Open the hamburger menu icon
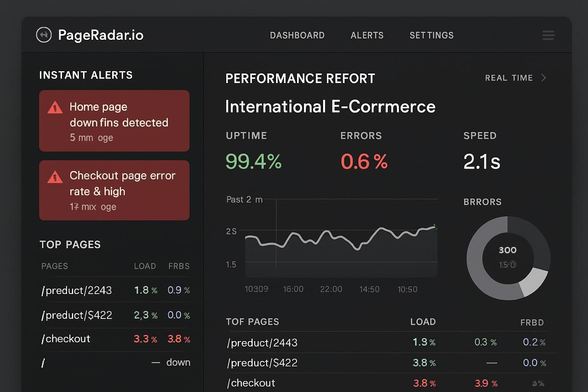Screen dimensions: 588x392 (x=548, y=35)
